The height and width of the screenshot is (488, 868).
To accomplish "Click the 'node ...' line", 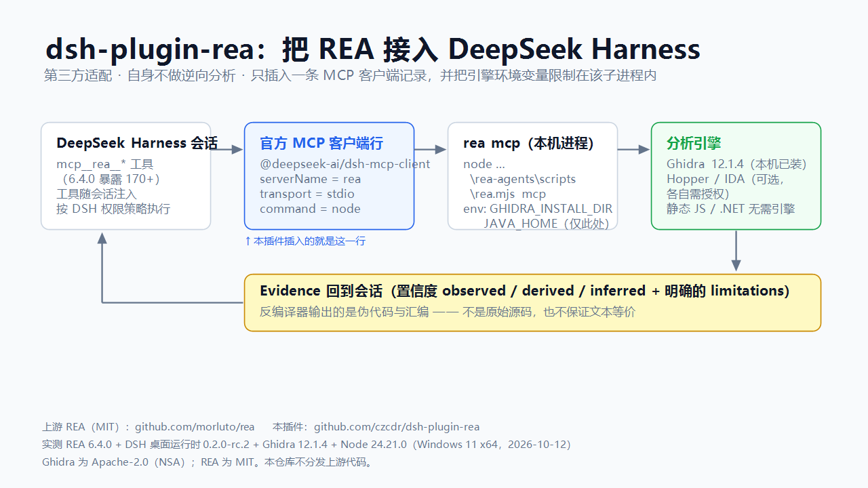I will pyautogui.click(x=484, y=164).
